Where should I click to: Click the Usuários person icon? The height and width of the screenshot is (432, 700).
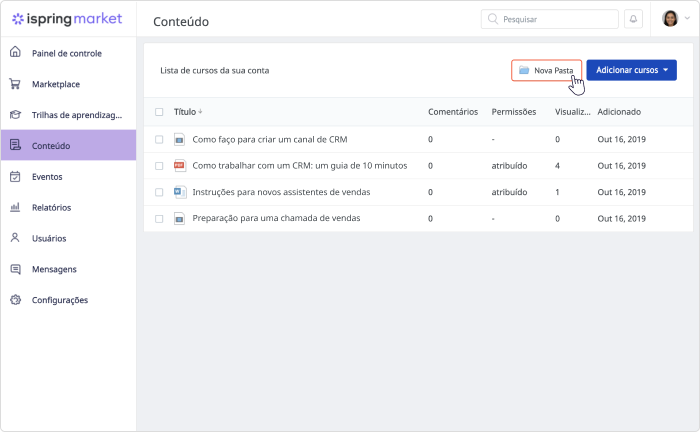pyautogui.click(x=15, y=238)
